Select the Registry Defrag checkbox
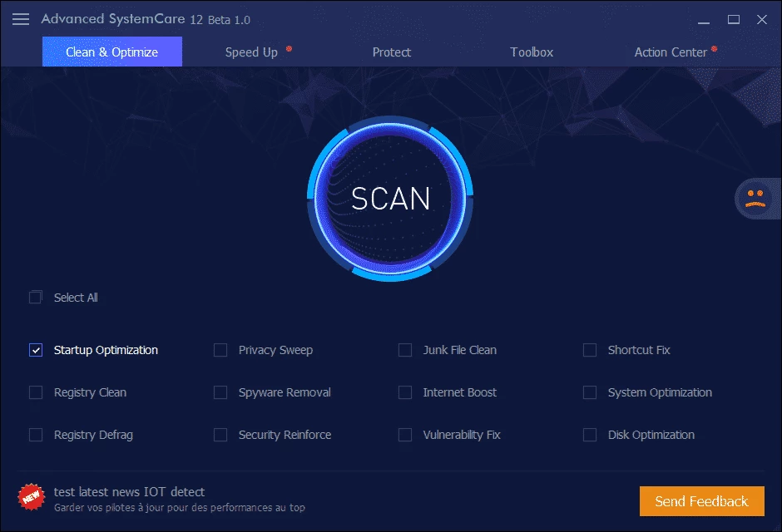 coord(36,435)
